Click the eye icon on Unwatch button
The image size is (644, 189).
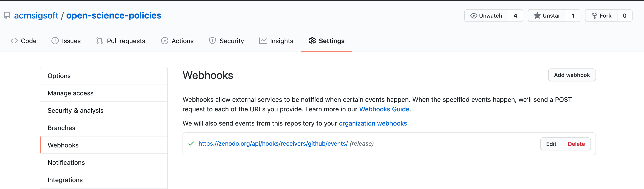tap(474, 15)
